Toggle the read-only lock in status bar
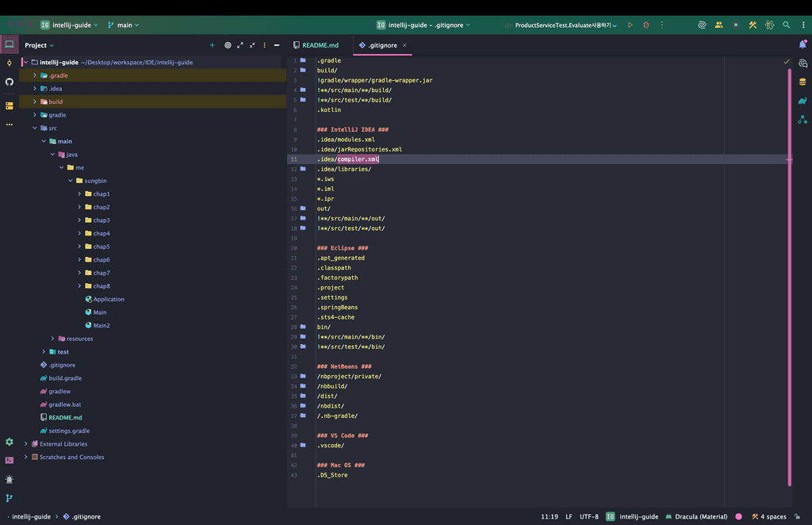 795,516
